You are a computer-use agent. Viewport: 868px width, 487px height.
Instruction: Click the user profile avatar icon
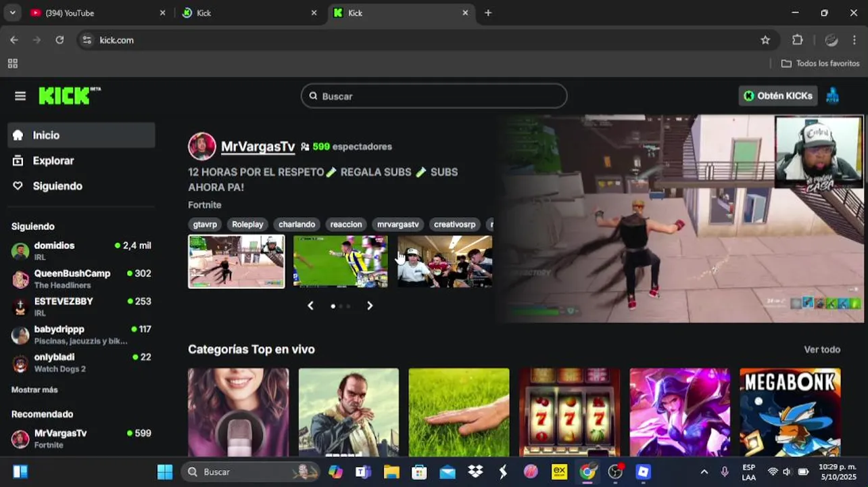[x=832, y=95]
